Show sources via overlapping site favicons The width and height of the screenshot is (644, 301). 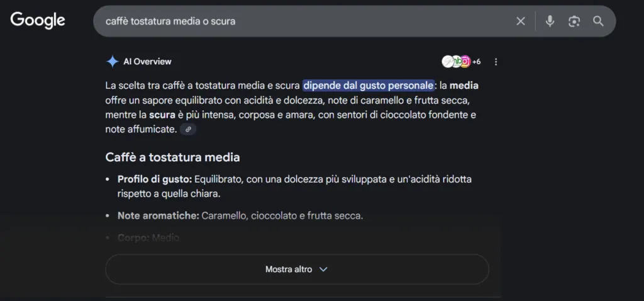(456, 62)
